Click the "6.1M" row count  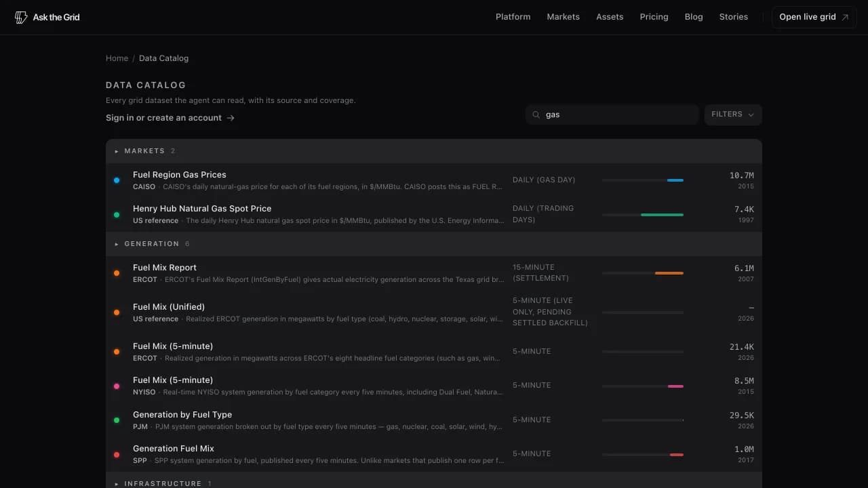point(744,268)
